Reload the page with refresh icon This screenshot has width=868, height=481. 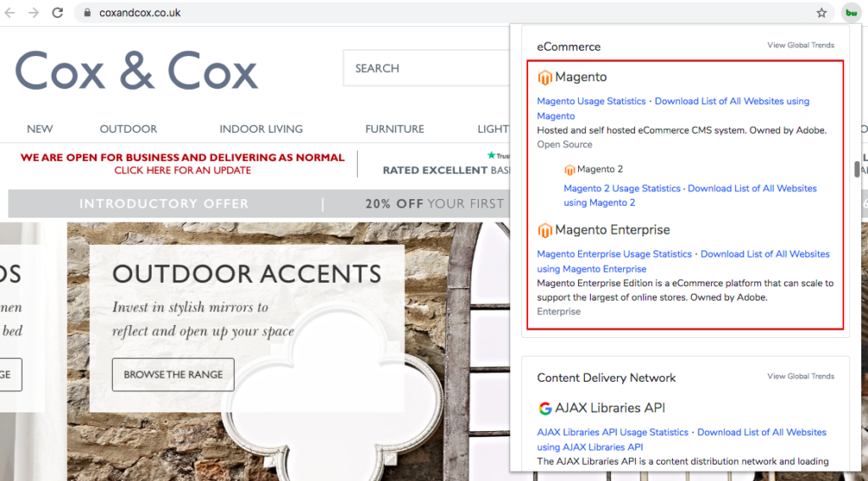point(58,13)
